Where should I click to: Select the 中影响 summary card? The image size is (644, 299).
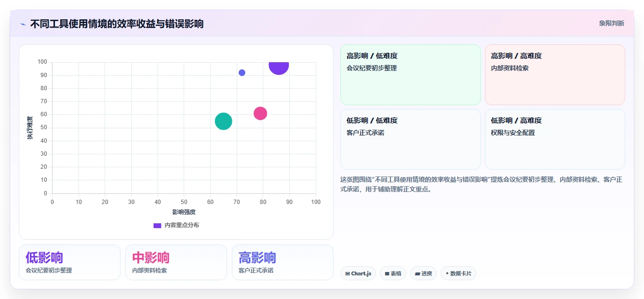176,262
